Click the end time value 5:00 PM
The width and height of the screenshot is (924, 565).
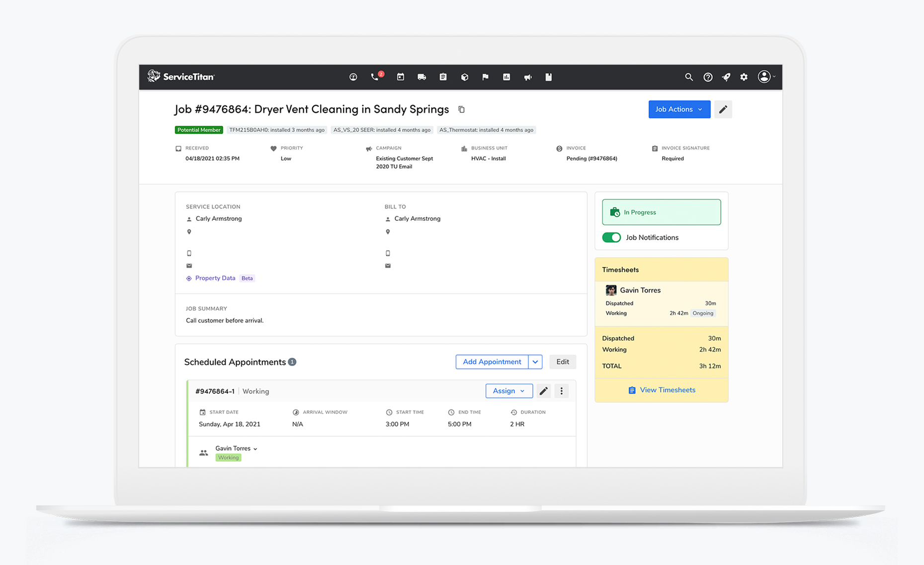pos(460,424)
